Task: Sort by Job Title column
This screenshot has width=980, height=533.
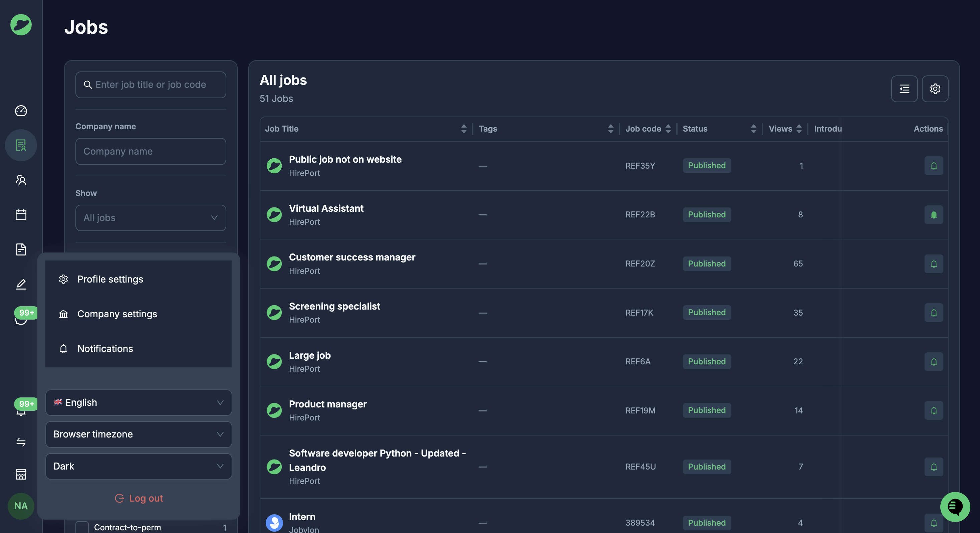Action: [x=463, y=129]
